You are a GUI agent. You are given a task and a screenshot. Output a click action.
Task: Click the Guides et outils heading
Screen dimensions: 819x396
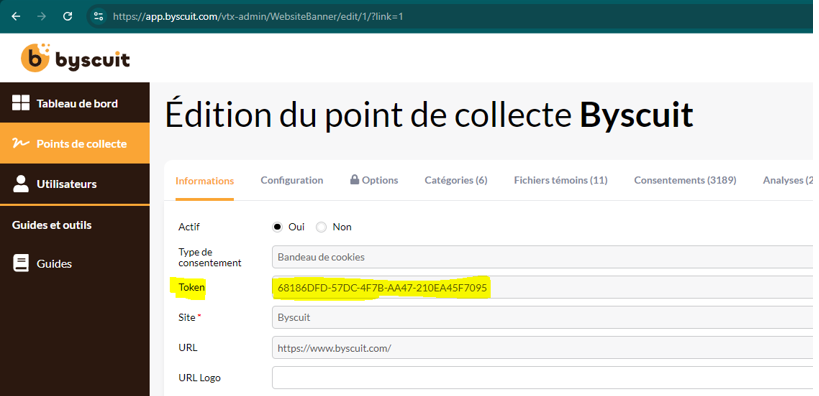tap(52, 225)
